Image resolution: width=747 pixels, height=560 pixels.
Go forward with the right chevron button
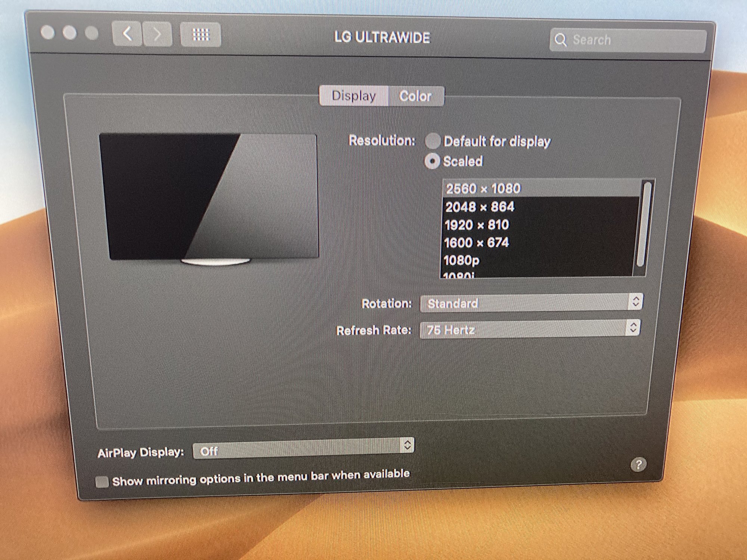[158, 34]
